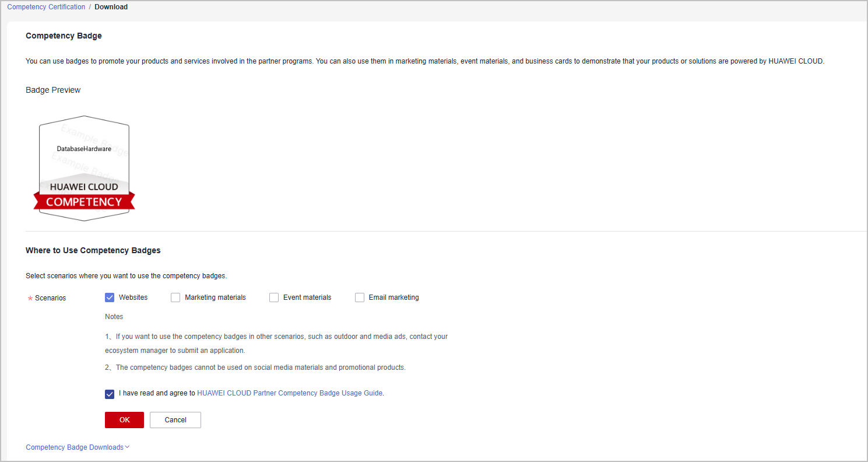Click the Cancel button
This screenshot has height=462, width=868.
point(175,420)
